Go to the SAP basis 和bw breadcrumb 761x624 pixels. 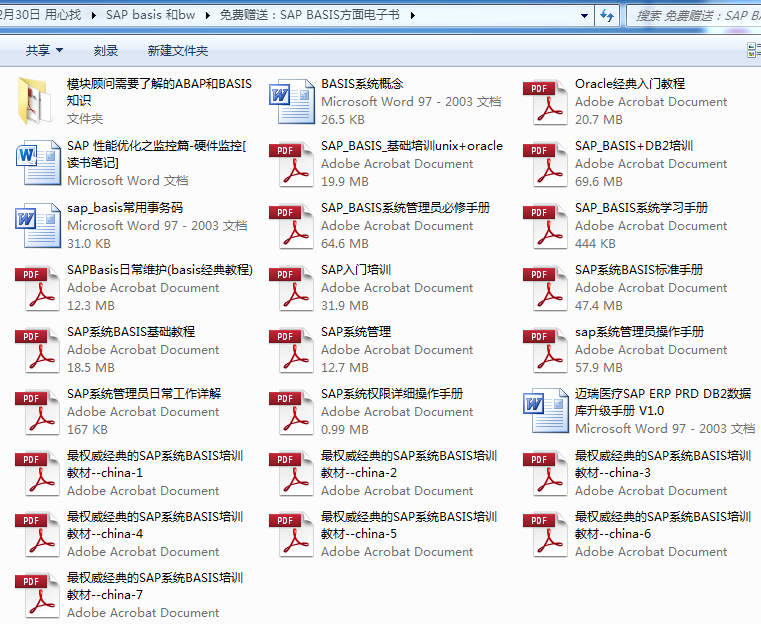click(150, 15)
